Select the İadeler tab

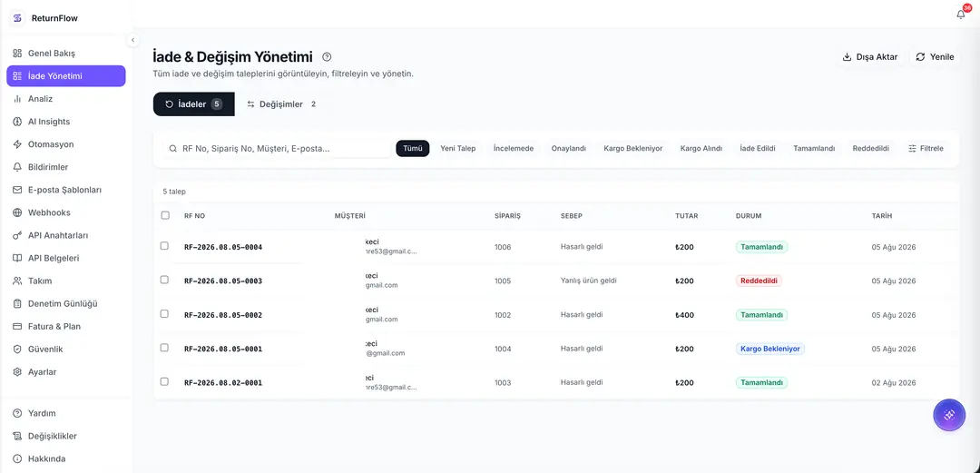(x=194, y=104)
